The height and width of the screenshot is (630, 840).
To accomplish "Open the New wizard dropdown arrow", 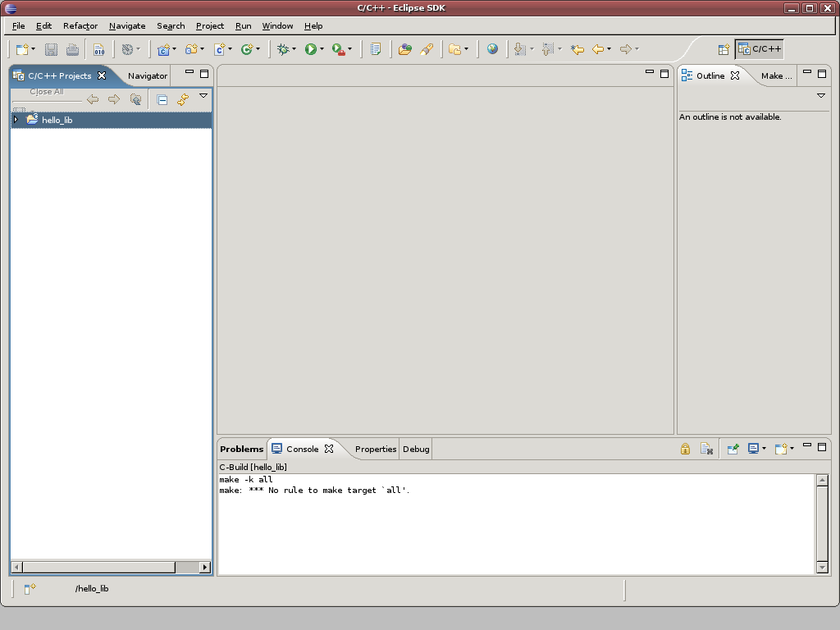I will coord(33,49).
